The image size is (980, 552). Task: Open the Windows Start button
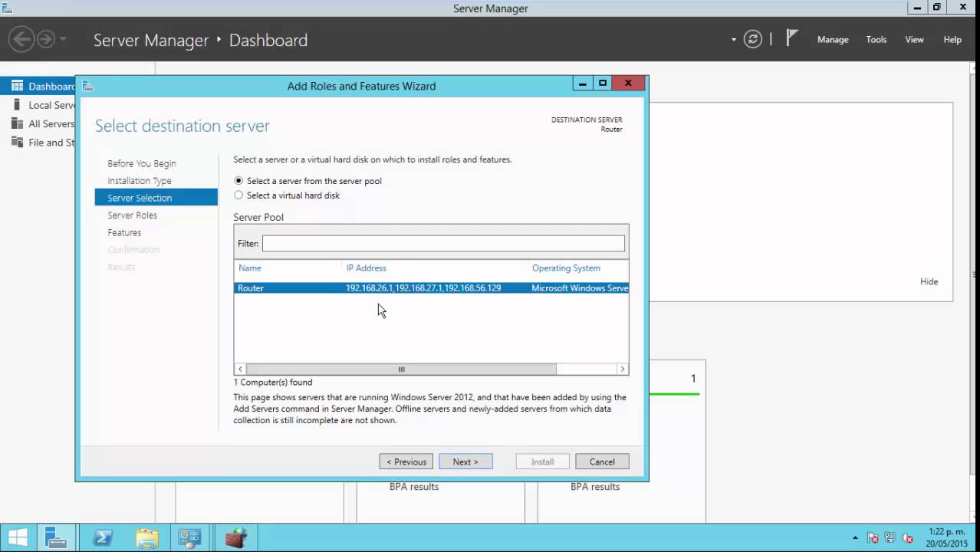pos(18,538)
